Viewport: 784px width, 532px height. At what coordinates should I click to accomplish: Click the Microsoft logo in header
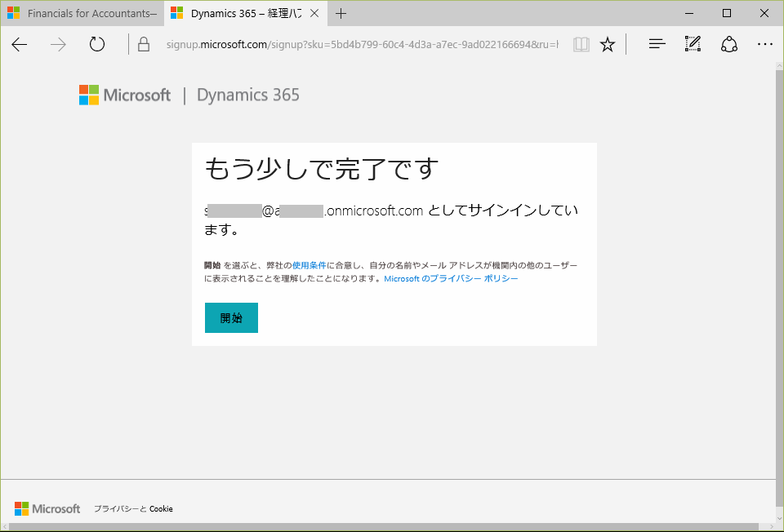pyautogui.click(x=125, y=95)
